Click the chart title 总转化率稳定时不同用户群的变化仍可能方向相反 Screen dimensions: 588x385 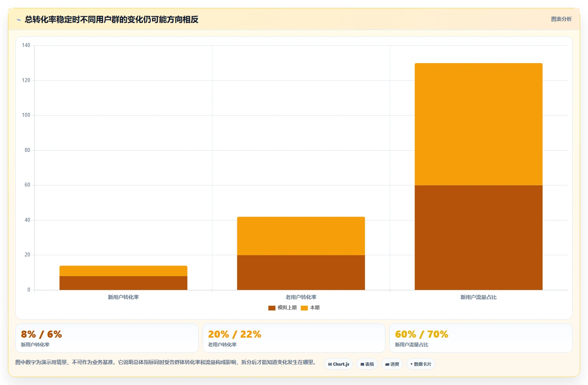click(x=111, y=19)
